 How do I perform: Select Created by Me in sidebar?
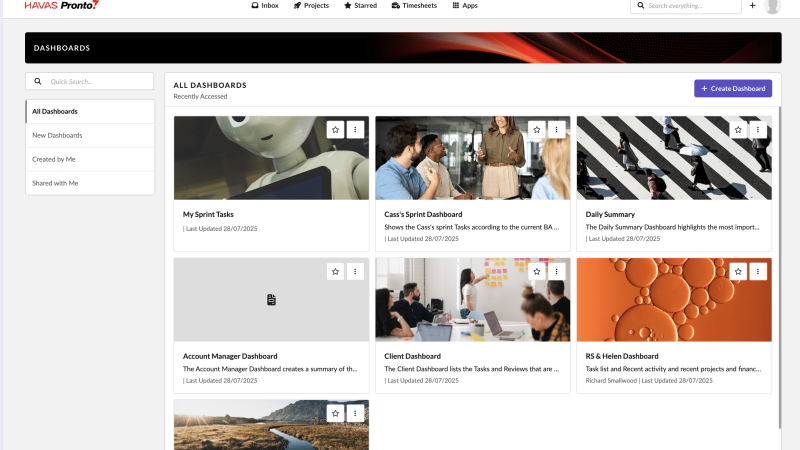coord(90,159)
